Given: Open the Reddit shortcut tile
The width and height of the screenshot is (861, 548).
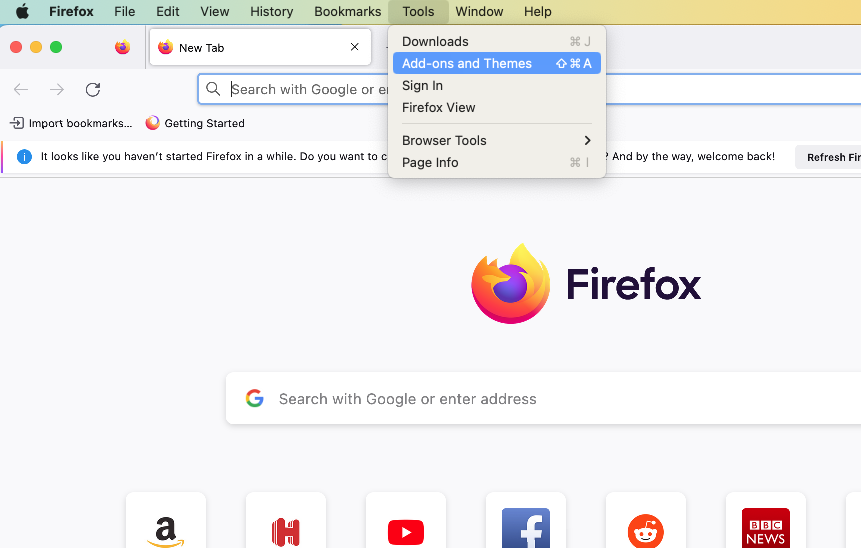Looking at the screenshot, I should (646, 520).
